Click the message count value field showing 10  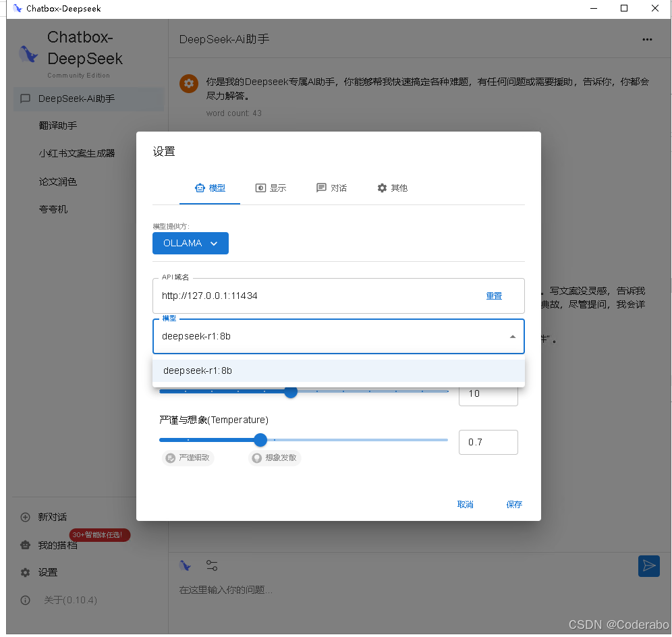[x=488, y=395]
